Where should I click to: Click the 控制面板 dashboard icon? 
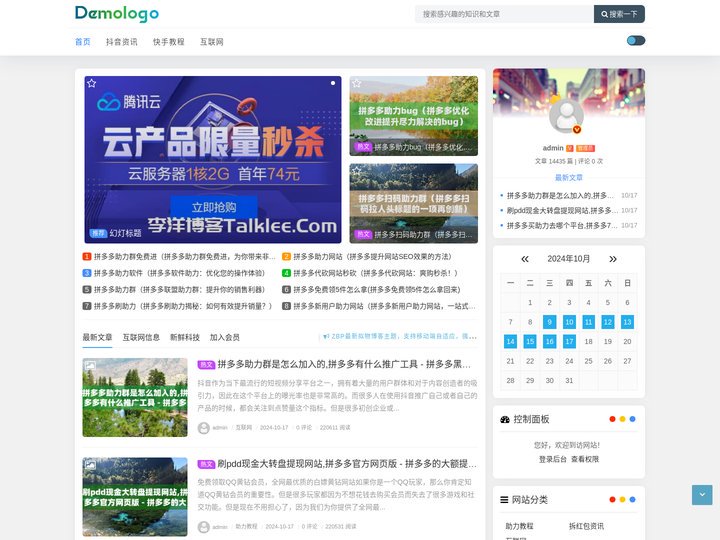(x=505, y=419)
